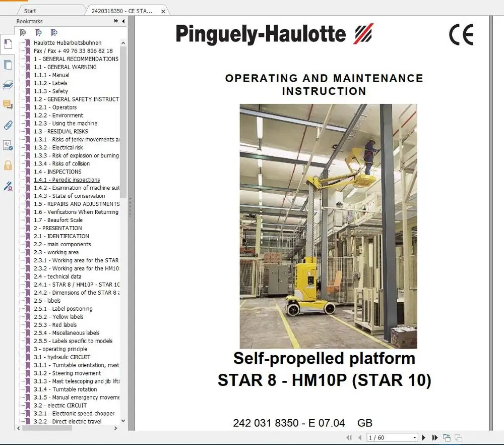Open the Page Thumbnails panel

point(8,65)
